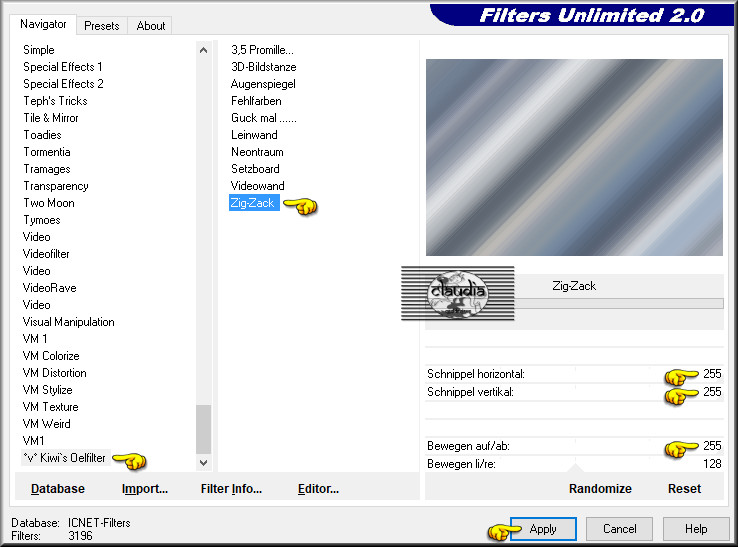Select the Tormentia category
Viewport: 738px width, 547px height.
click(47, 152)
